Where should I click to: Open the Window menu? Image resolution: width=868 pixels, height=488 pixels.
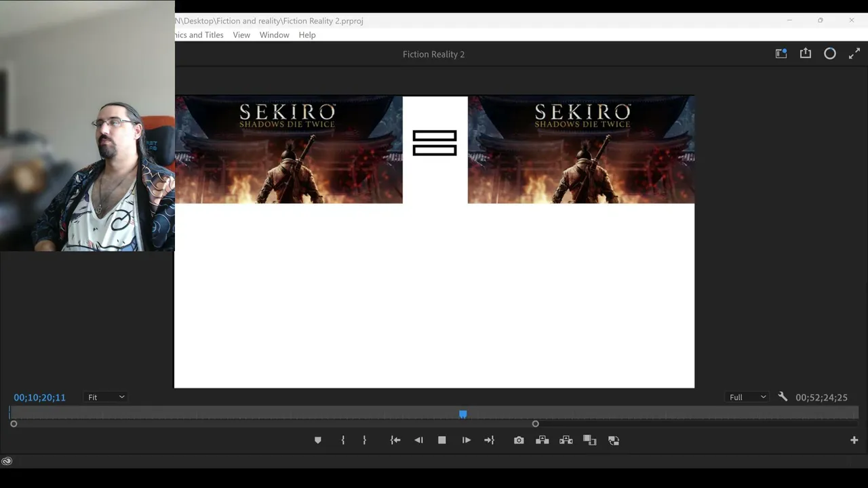coord(275,35)
